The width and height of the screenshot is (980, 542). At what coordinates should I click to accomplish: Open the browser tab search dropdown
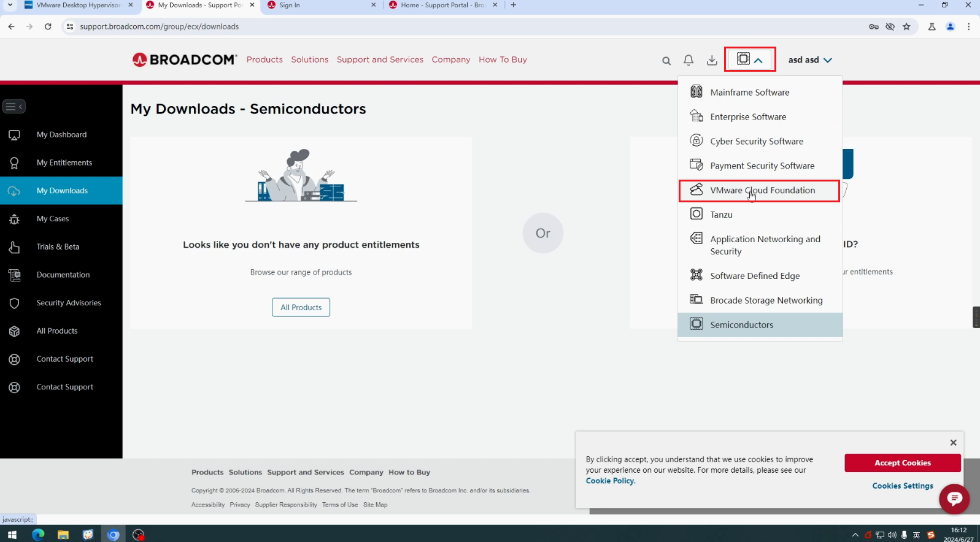click(10, 5)
